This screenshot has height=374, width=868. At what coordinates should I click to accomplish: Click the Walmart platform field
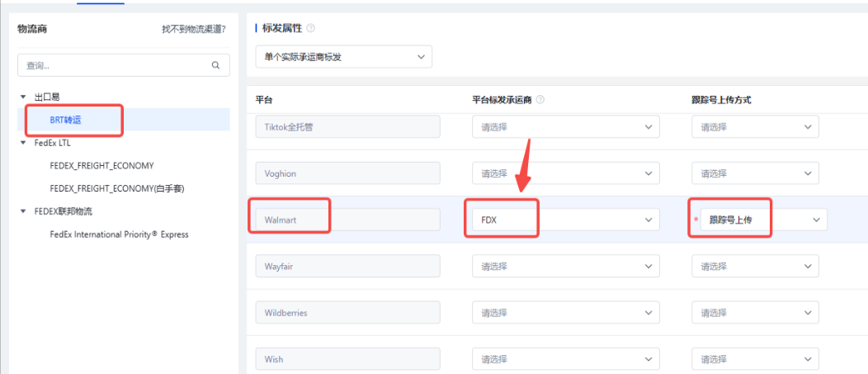click(x=347, y=220)
